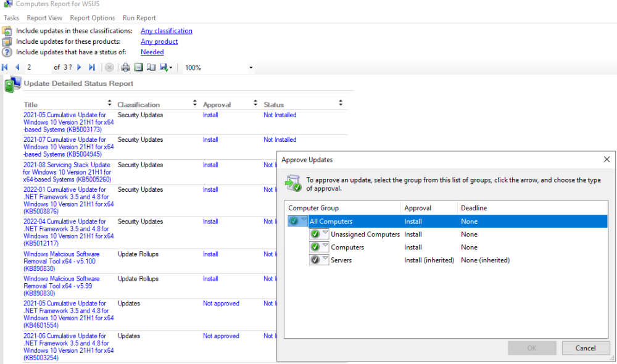
Task: Open the 100% zoom dropdown
Action: click(251, 68)
